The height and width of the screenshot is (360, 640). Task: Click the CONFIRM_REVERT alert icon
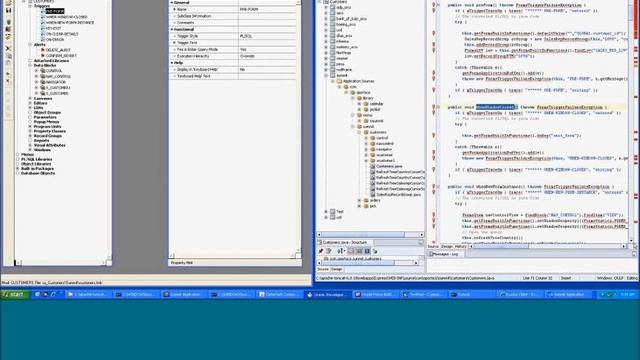pyautogui.click(x=42, y=56)
